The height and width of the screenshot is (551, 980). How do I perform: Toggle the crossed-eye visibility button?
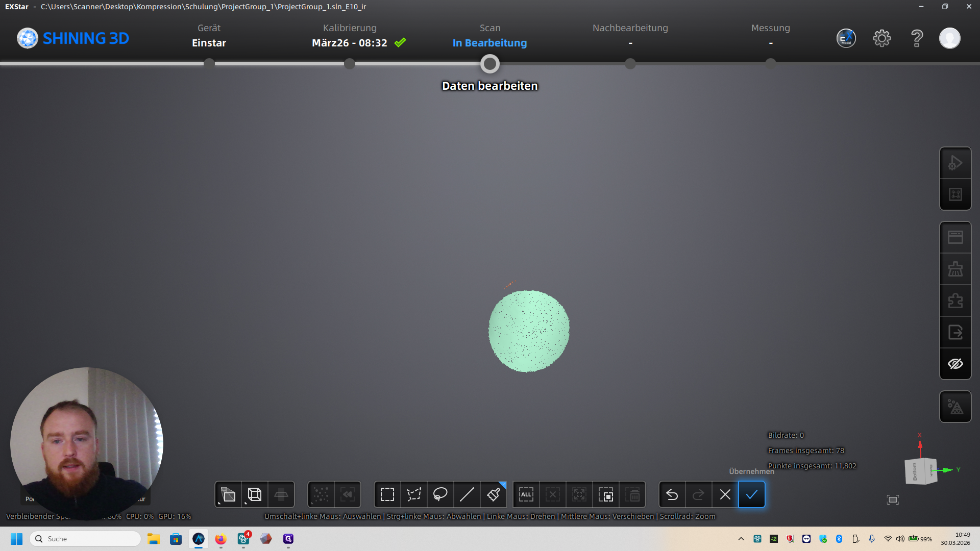[955, 364]
